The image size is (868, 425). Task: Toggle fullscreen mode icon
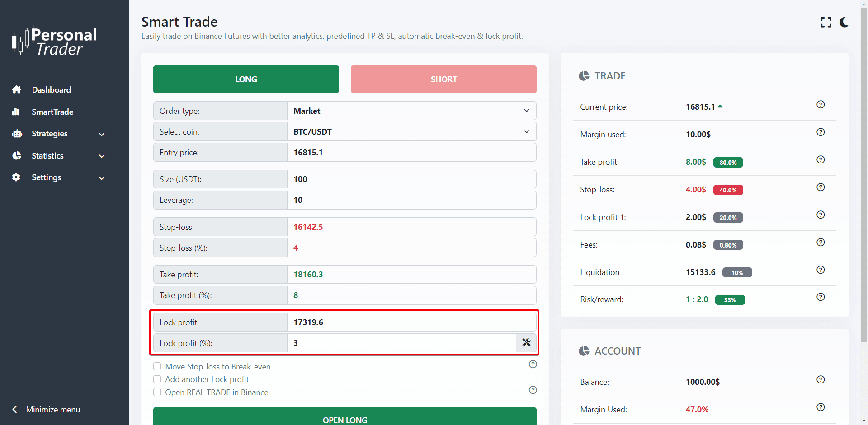(x=826, y=23)
